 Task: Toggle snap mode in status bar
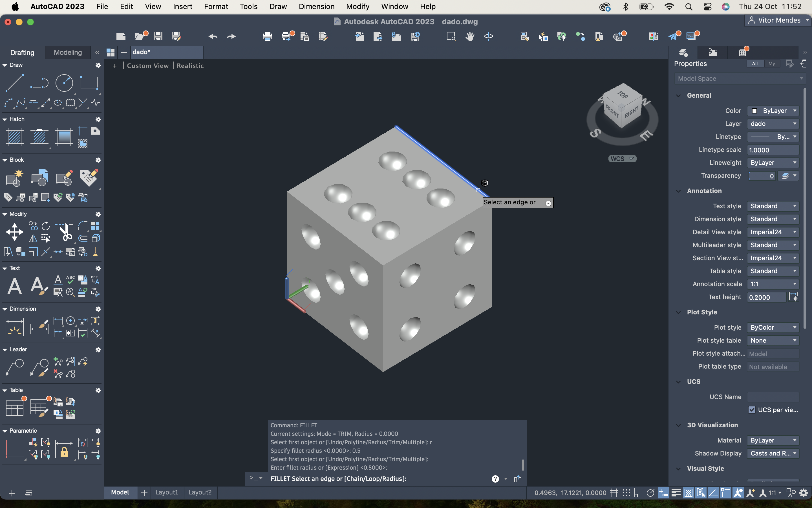[626, 493]
